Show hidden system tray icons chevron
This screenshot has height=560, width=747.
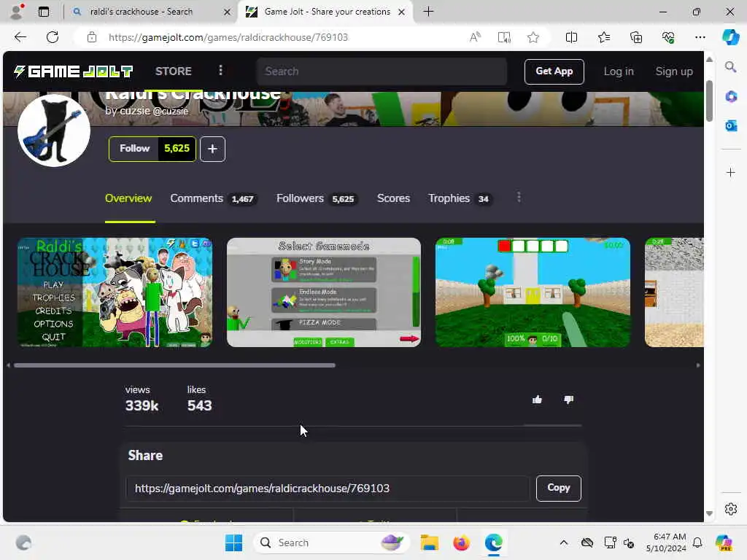[564, 542]
